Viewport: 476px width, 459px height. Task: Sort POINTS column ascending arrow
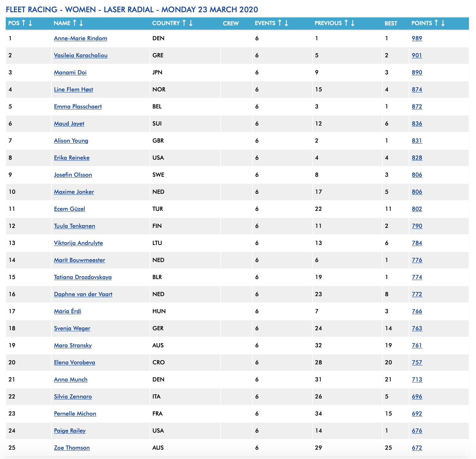point(436,23)
